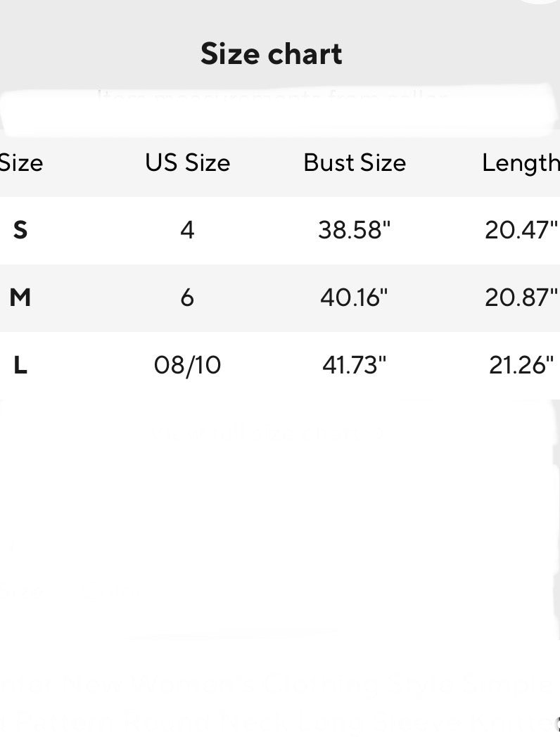560x747 pixels.
Task: Click the Size chart heading
Action: (x=272, y=54)
